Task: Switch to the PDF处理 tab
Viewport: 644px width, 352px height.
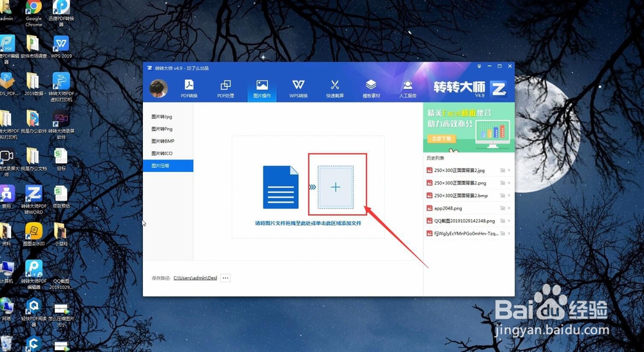Action: pyautogui.click(x=225, y=89)
